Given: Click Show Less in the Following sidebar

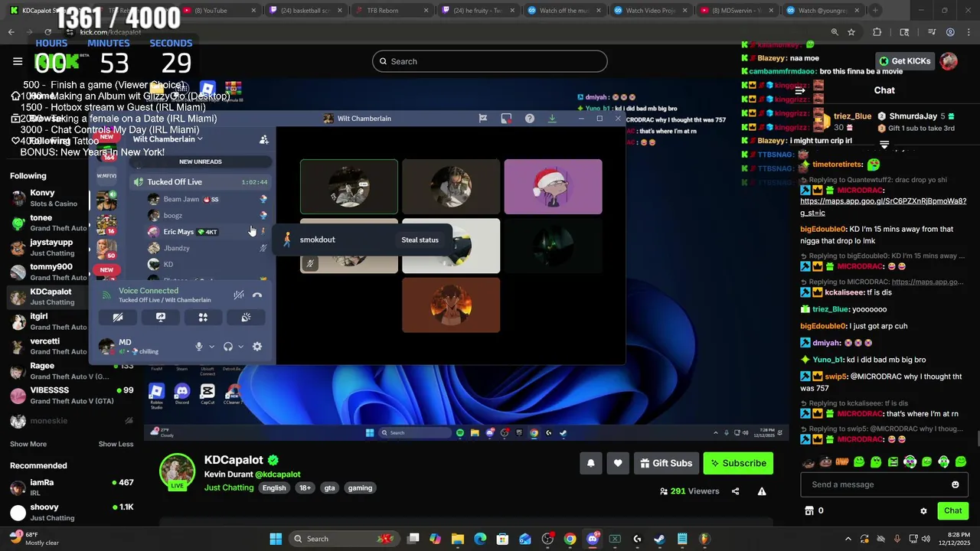Looking at the screenshot, I should (x=116, y=444).
